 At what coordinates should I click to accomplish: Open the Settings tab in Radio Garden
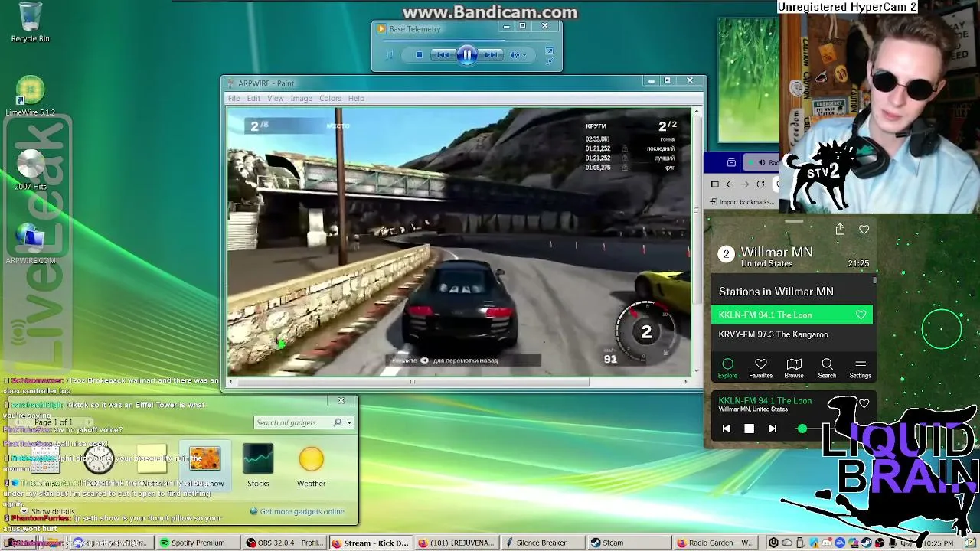(x=861, y=368)
